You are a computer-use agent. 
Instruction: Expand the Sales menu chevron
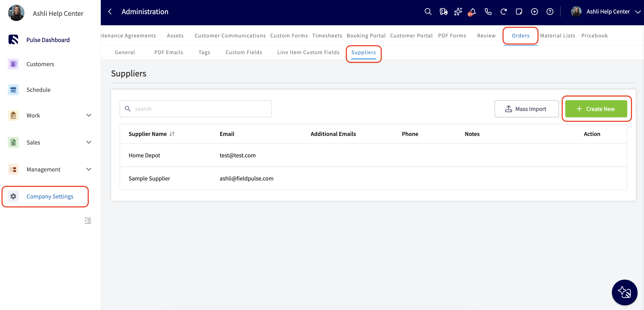(89, 142)
